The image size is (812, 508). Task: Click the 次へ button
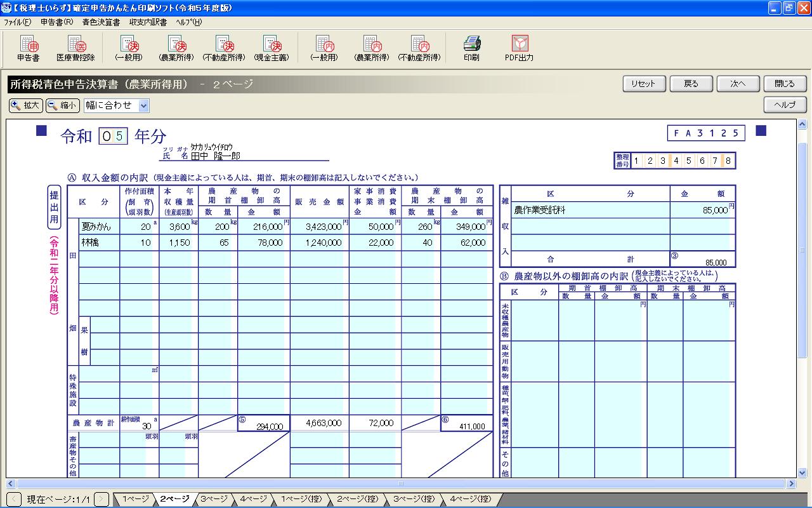(738, 84)
